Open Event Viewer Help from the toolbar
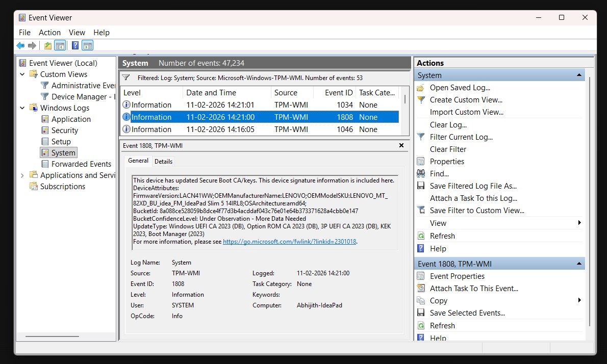Screen dimensions: 607x364 (x=74, y=45)
